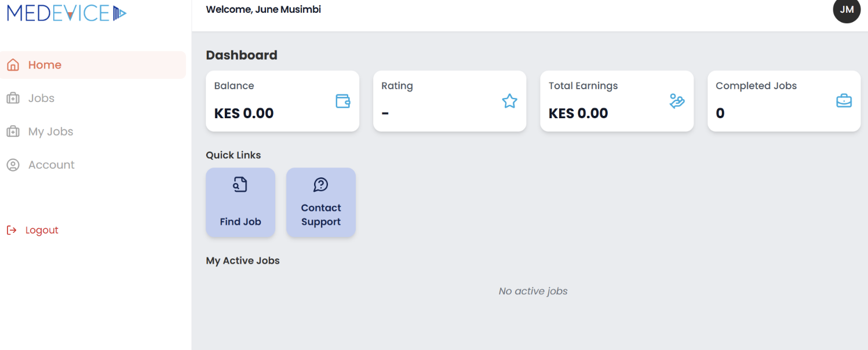Click the Jobs briefcase icon in sidebar
This screenshot has height=350, width=868.
click(x=13, y=99)
